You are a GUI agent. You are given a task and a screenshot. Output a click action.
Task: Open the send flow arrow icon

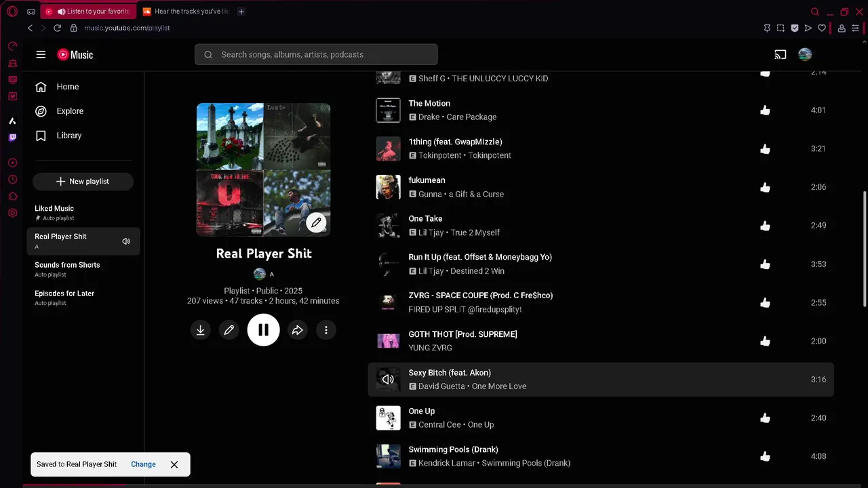808,28
